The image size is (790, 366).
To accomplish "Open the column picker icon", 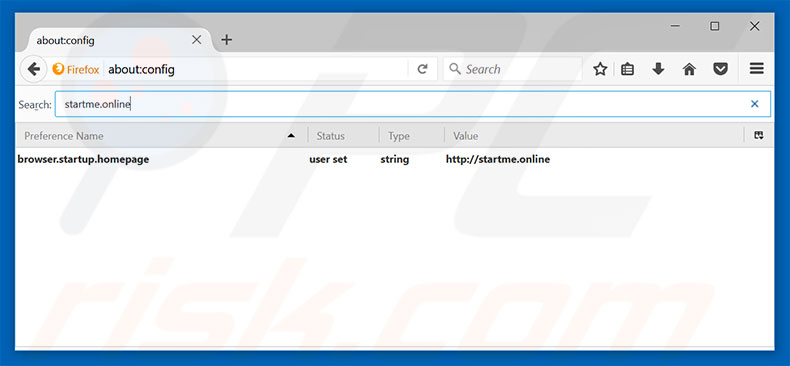I will pyautogui.click(x=759, y=135).
